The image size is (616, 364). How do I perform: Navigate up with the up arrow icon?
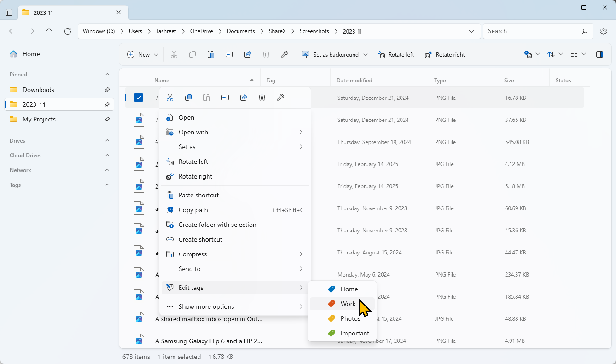click(49, 31)
